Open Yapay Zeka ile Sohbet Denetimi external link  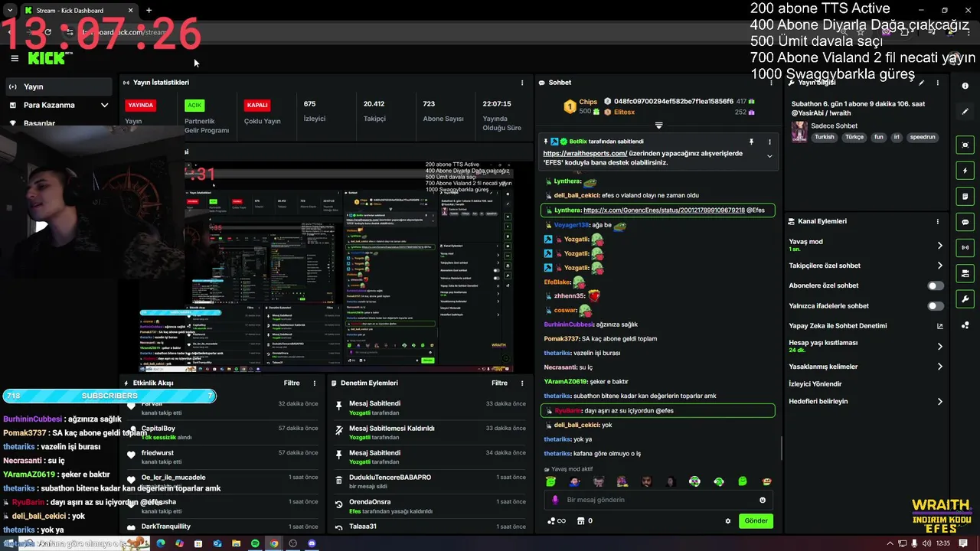940,326
